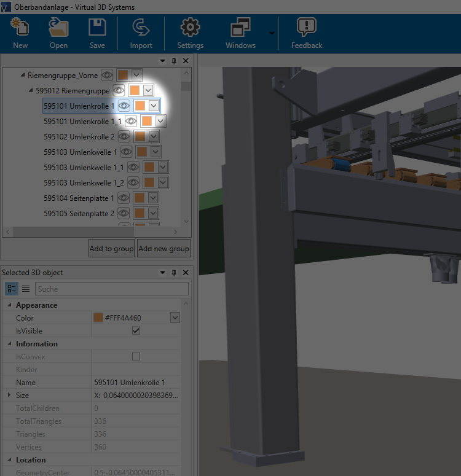The image size is (461, 476).
Task: Expand the Size property row
Action: pos(9,395)
